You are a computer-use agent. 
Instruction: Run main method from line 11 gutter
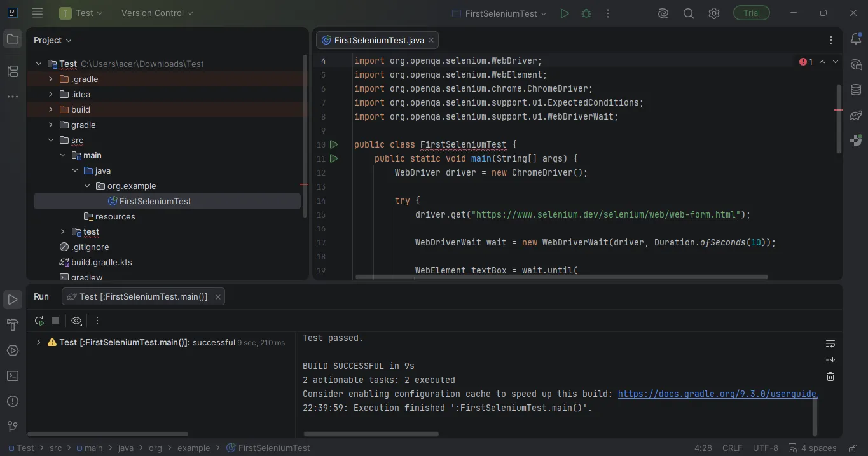334,158
